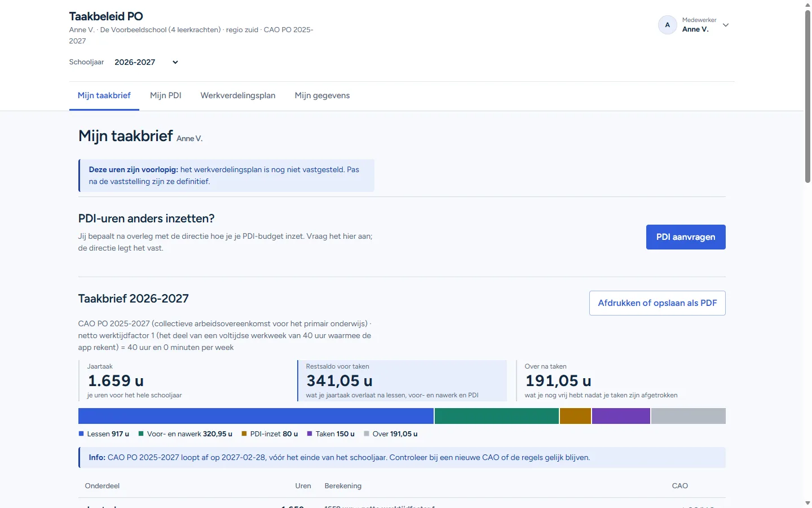
Task: Click the Onderdeel column header
Action: (x=102, y=486)
